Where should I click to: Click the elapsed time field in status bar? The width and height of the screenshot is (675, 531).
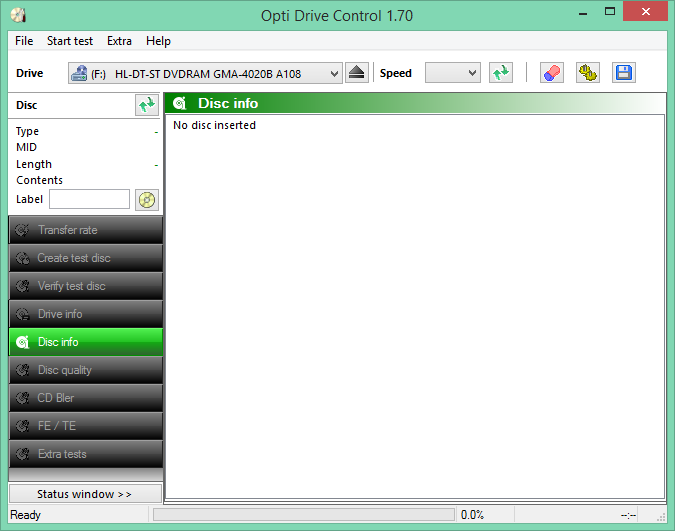(x=628, y=515)
